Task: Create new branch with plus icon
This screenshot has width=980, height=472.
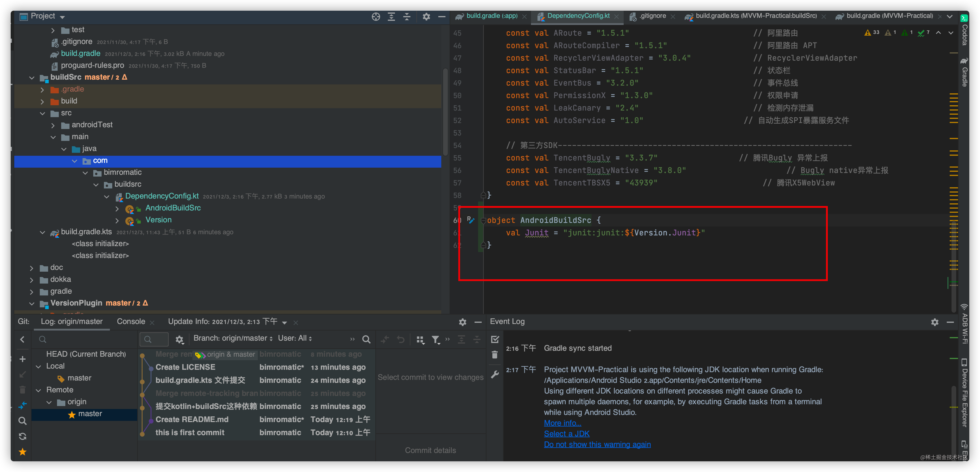Action: (23, 359)
